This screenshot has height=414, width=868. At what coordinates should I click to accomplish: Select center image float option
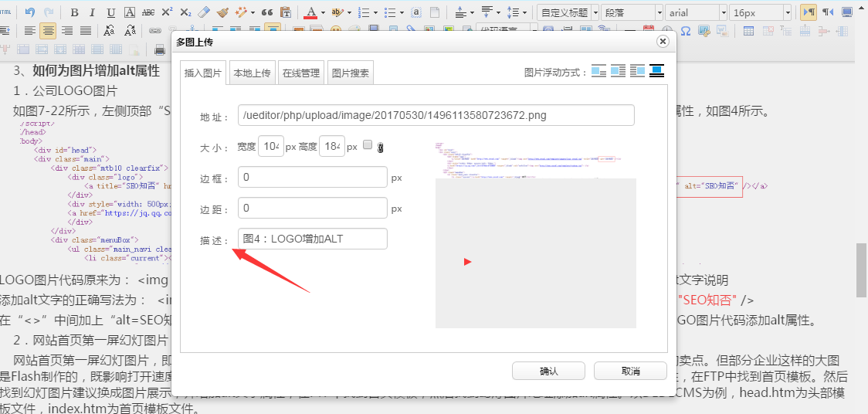[x=656, y=72]
